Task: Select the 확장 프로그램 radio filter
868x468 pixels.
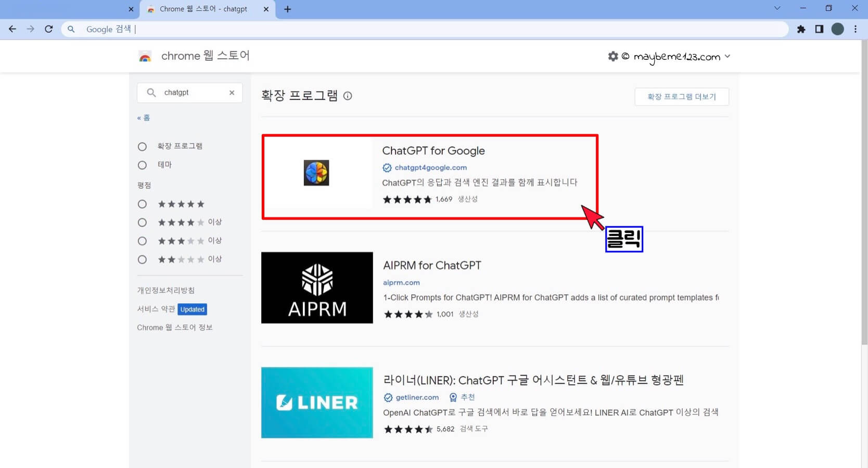Action: click(142, 147)
